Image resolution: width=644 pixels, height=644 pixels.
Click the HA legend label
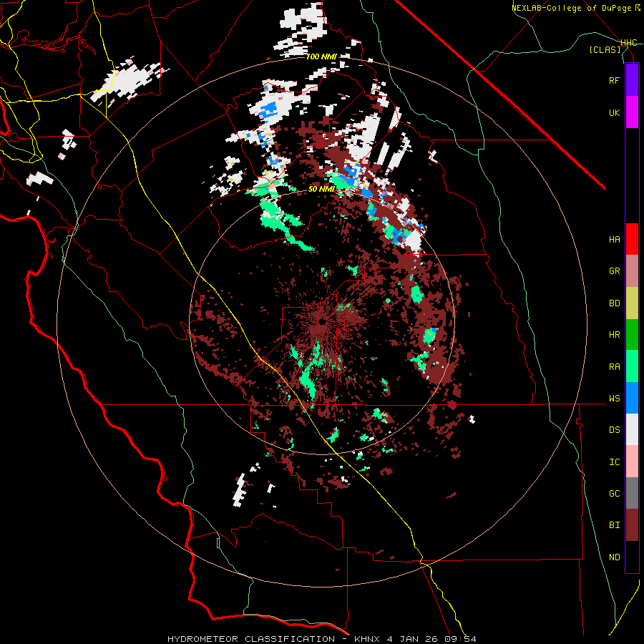614,240
